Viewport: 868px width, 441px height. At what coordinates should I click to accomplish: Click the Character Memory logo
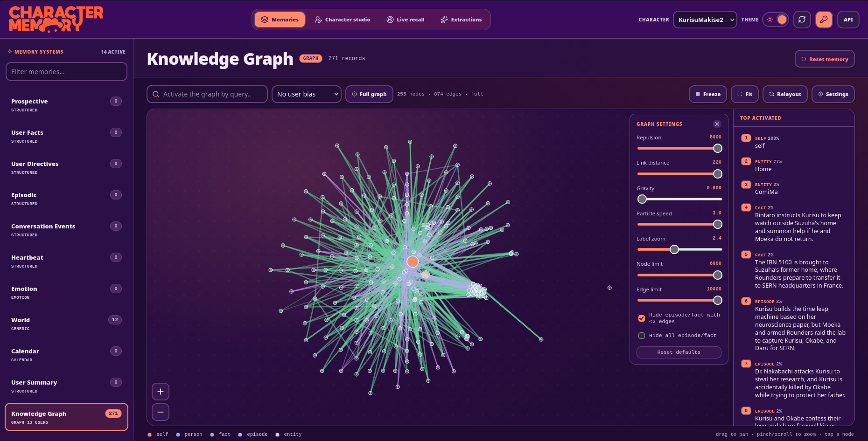pyautogui.click(x=56, y=19)
